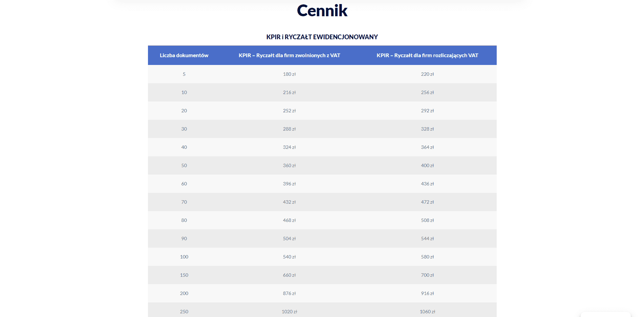Image resolution: width=644 pixels, height=317 pixels.
Task: Select the 396 zł price cell
Action: (289, 184)
